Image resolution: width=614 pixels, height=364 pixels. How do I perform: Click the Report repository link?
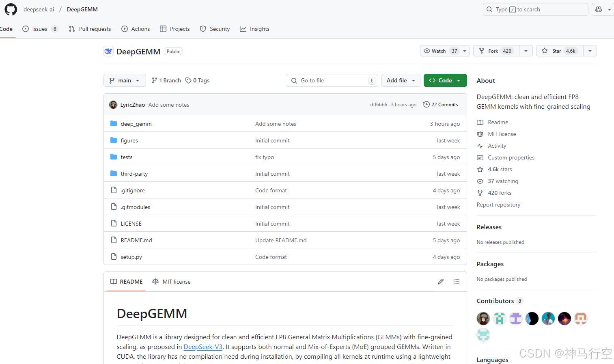498,205
